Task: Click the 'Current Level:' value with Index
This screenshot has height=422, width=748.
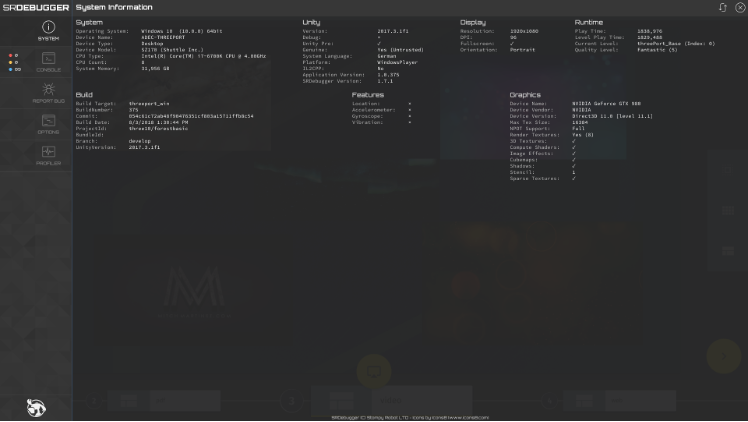Action: click(676, 43)
